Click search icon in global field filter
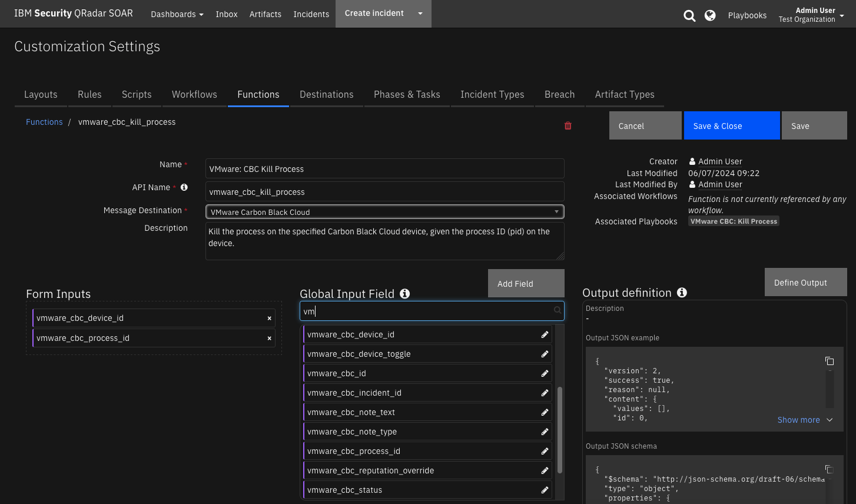Image resolution: width=856 pixels, height=504 pixels. [x=557, y=310]
